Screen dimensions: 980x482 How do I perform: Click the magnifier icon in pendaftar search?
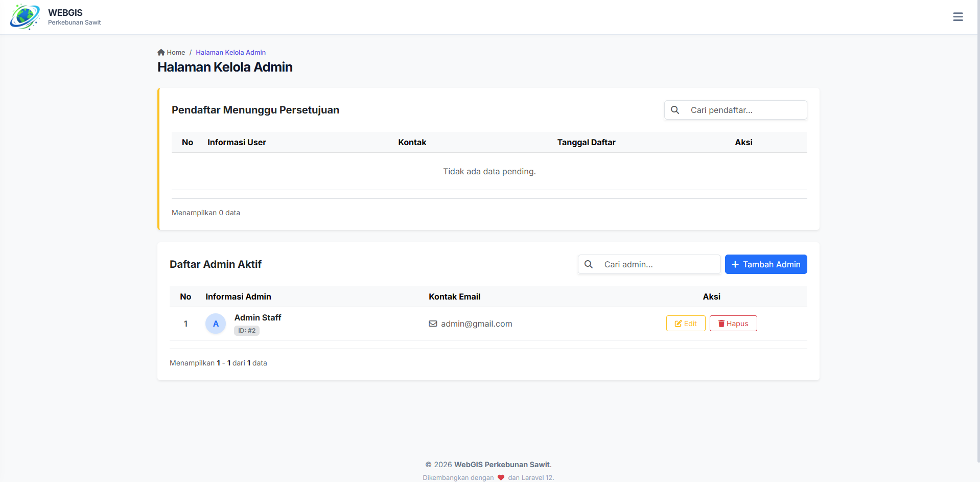point(675,110)
